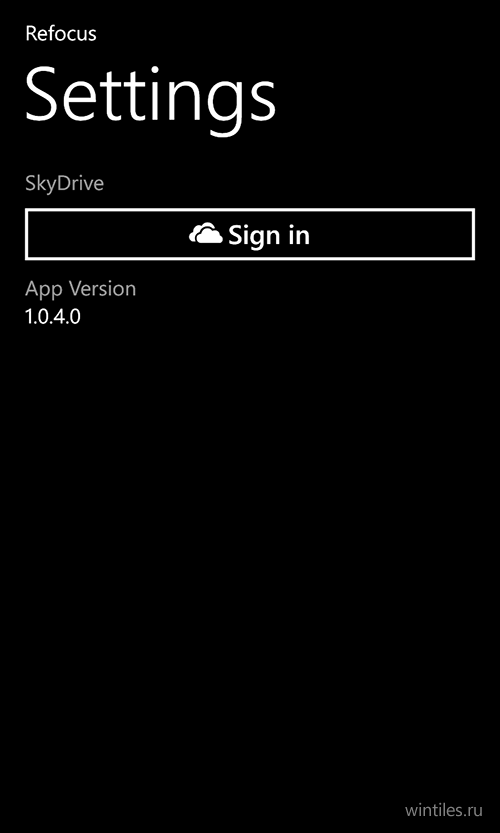Select the 1.0.4.0 version number
500x833 pixels.
(53, 317)
